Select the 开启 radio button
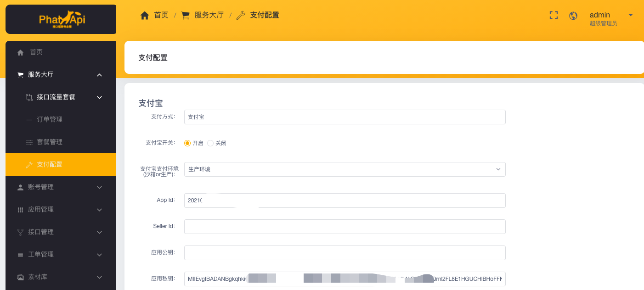The image size is (644, 290). [x=187, y=143]
